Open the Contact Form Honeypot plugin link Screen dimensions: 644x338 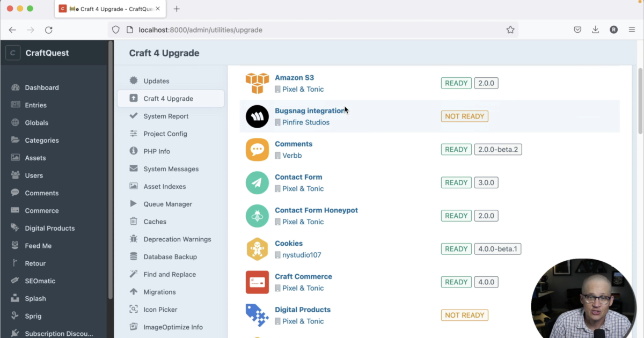tap(316, 210)
